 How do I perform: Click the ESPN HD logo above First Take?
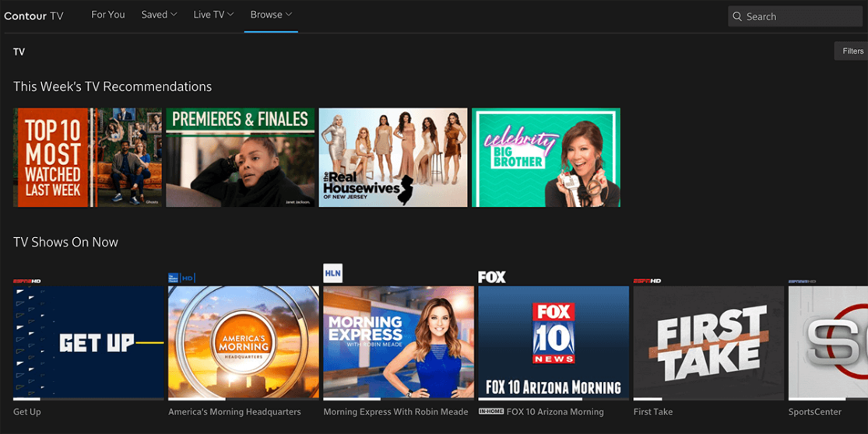tap(647, 281)
